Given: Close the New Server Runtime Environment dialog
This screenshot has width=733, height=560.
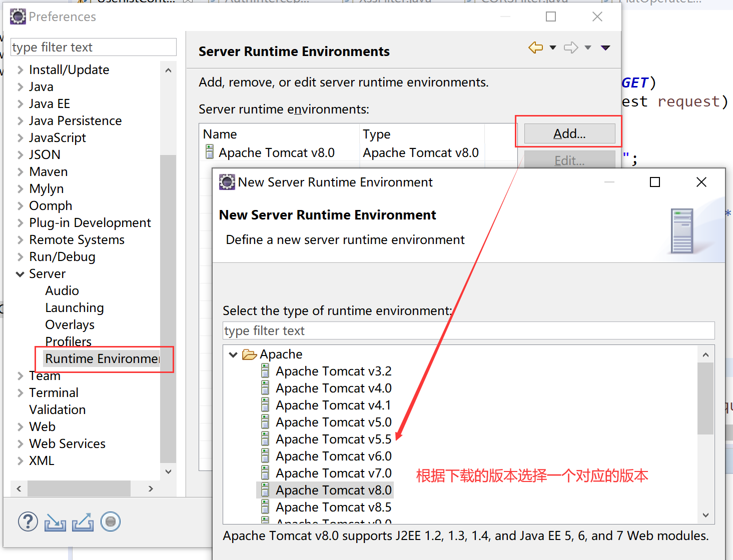Looking at the screenshot, I should tap(701, 182).
